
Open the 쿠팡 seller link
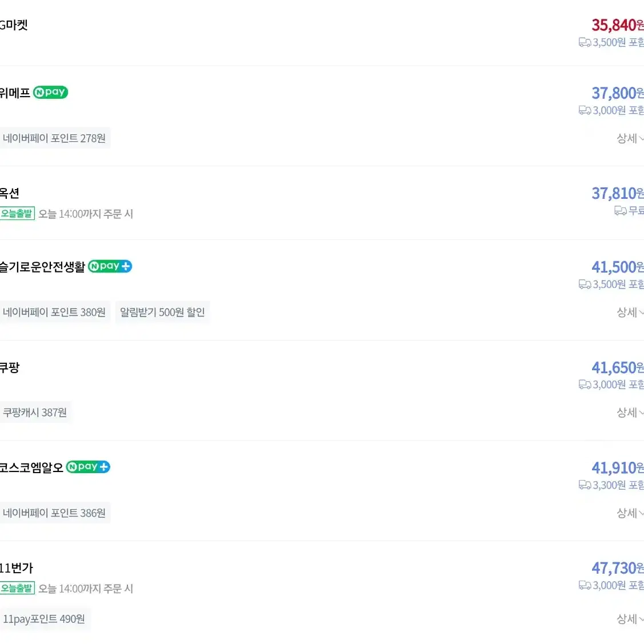[10, 367]
